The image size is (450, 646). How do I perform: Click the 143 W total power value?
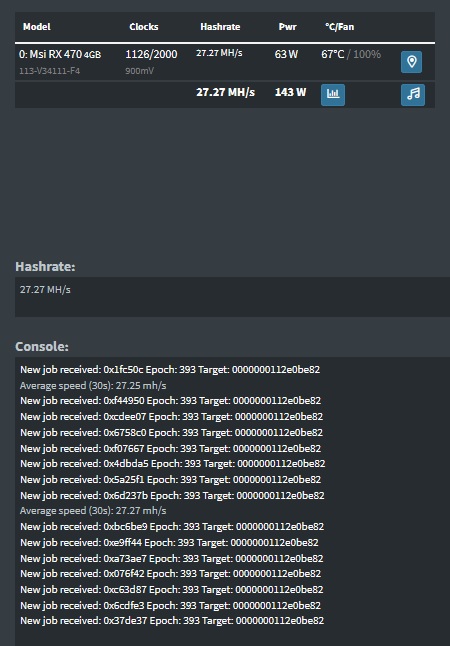291,92
